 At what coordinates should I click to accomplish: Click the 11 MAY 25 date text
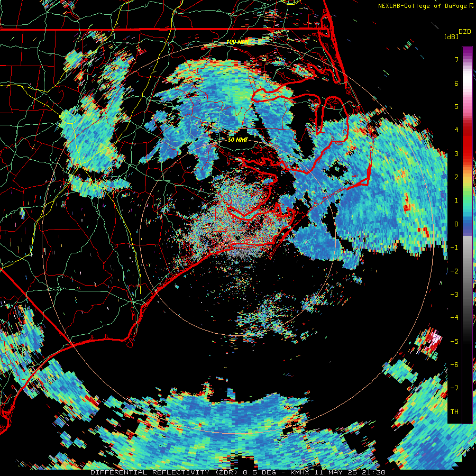(x=337, y=472)
